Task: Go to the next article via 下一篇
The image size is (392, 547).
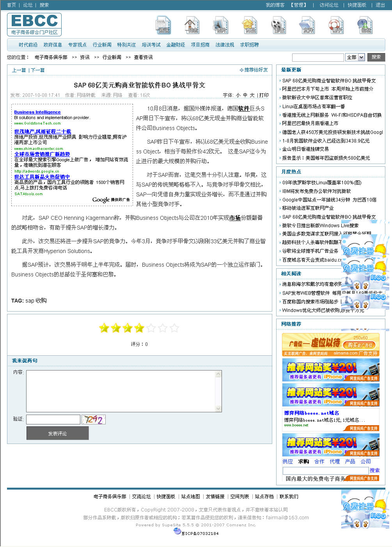Action: (x=37, y=70)
